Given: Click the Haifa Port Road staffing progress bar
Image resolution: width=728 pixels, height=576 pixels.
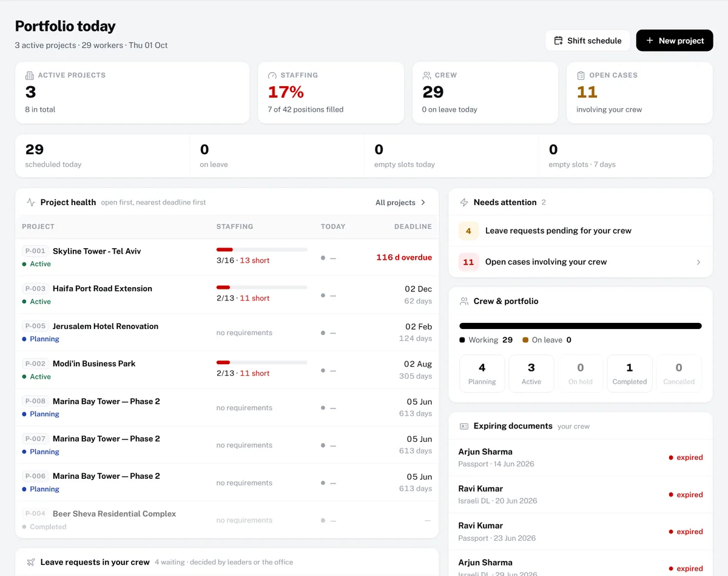Looking at the screenshot, I should click(x=262, y=287).
